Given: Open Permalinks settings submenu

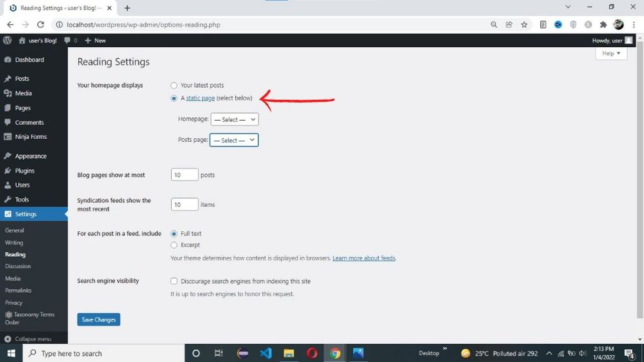Looking at the screenshot, I should tap(18, 290).
